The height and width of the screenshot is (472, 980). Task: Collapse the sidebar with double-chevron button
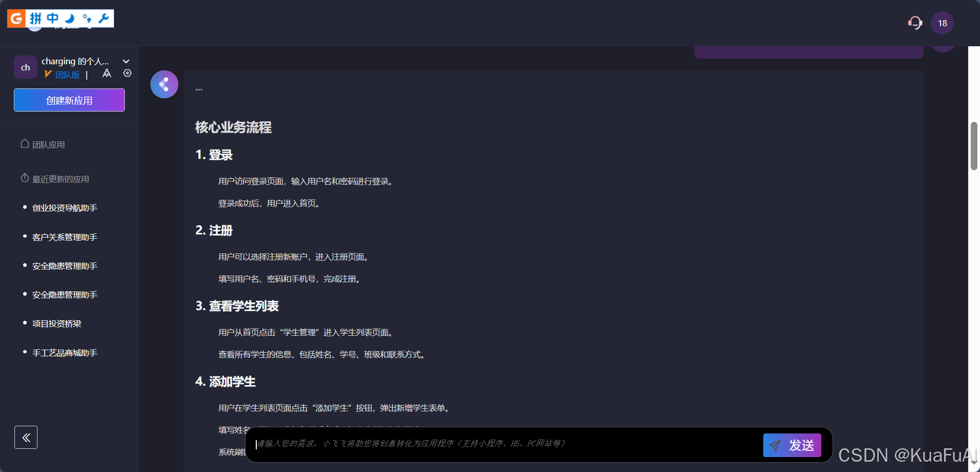pos(26,438)
